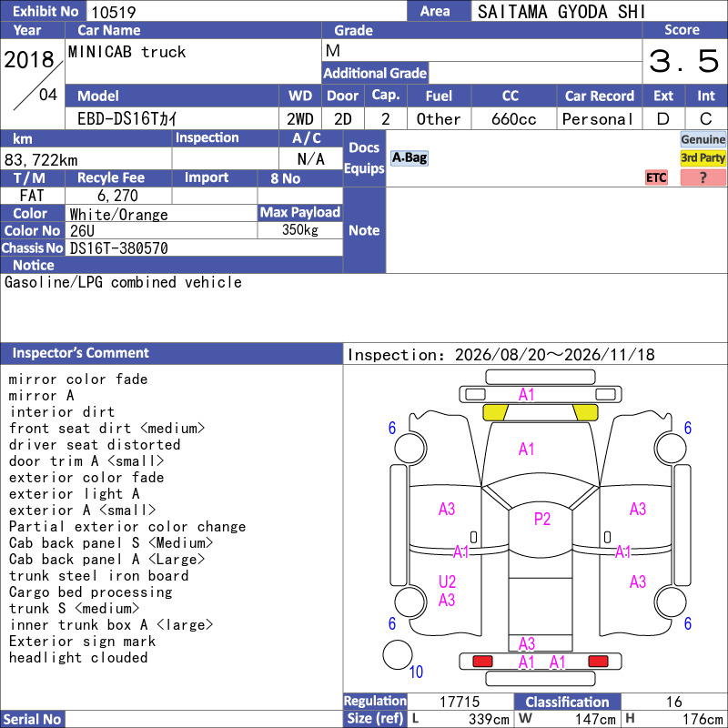Click the area value SAITAMA GYODA SHI
The width and height of the screenshot is (728, 728).
pyautogui.click(x=561, y=12)
